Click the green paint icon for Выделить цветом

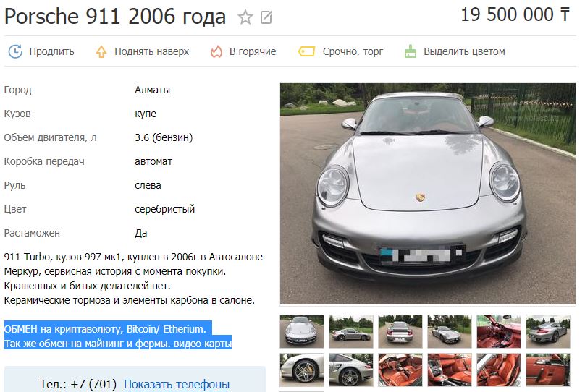(411, 51)
